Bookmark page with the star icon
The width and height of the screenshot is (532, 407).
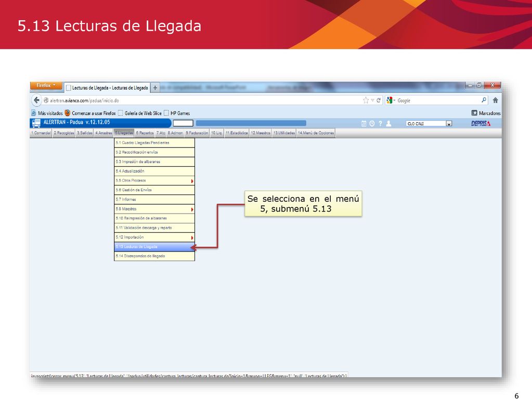pyautogui.click(x=366, y=100)
